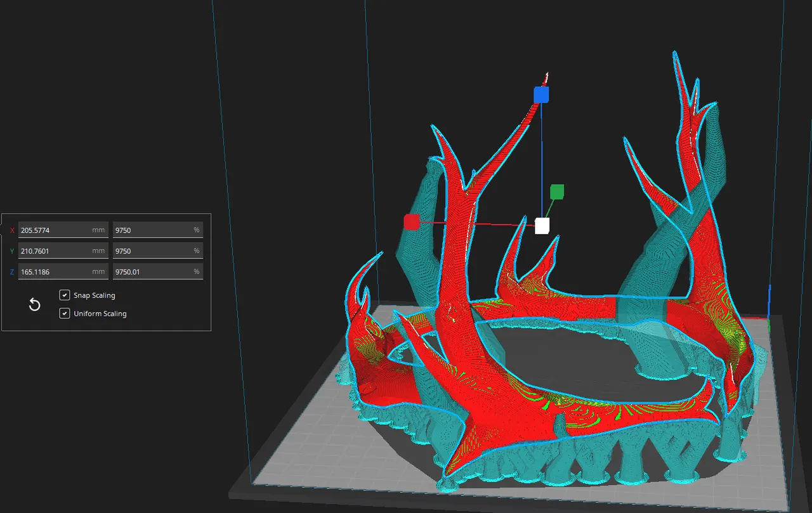Screen dimensions: 812x513
Task: Focus the Y size field showing 210.7601
Action: [63, 251]
